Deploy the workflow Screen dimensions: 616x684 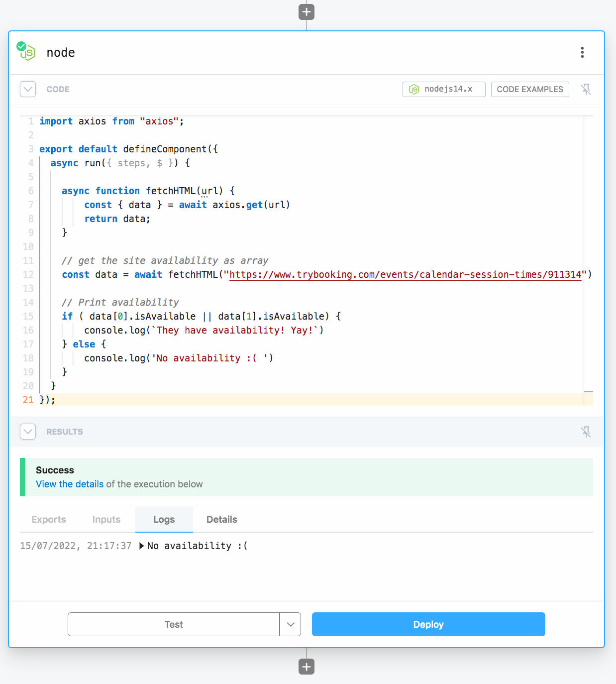pyautogui.click(x=428, y=624)
